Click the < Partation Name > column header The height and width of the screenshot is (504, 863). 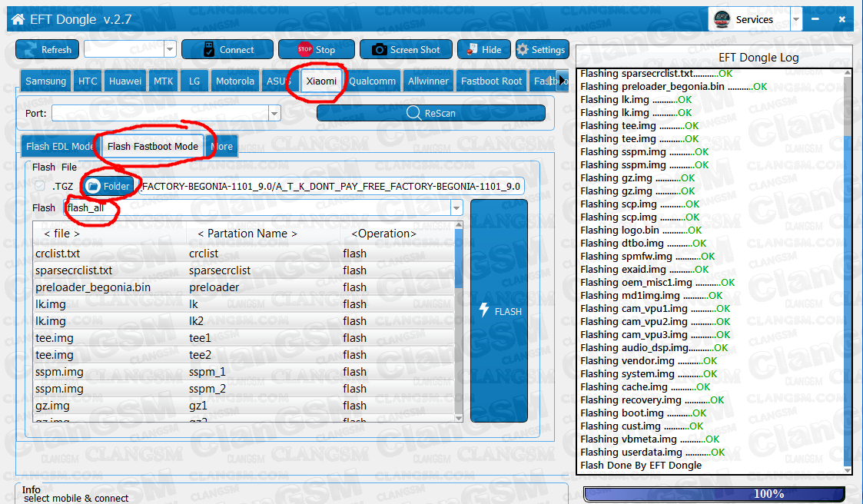247,234
